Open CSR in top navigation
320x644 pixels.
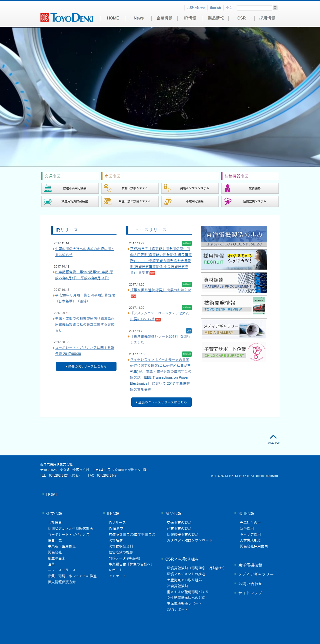tap(241, 18)
